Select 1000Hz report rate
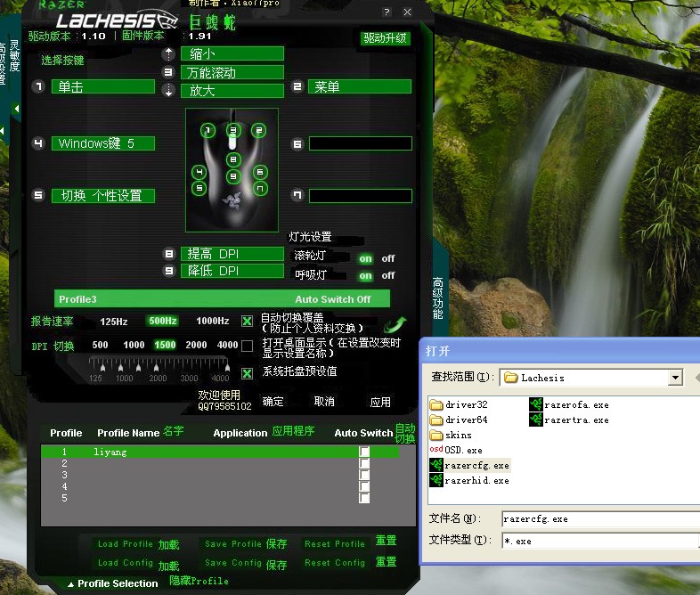Screen dimensions: 700x595 [x=213, y=321]
